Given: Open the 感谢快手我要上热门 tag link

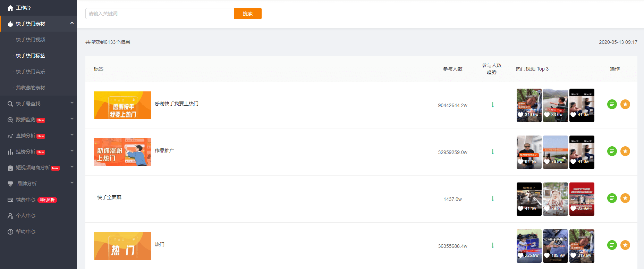Looking at the screenshot, I should click(177, 104).
